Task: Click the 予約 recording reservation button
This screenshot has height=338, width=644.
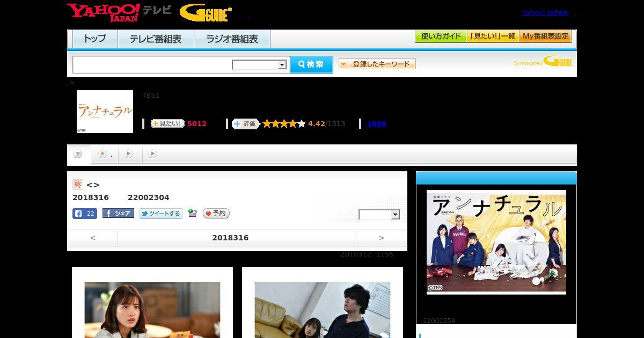Action: point(216,214)
